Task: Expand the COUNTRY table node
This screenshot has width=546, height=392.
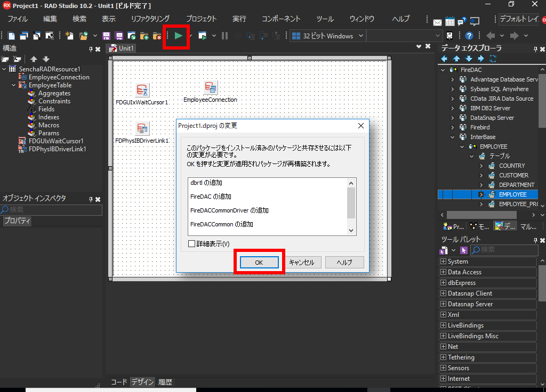Action: coord(481,166)
